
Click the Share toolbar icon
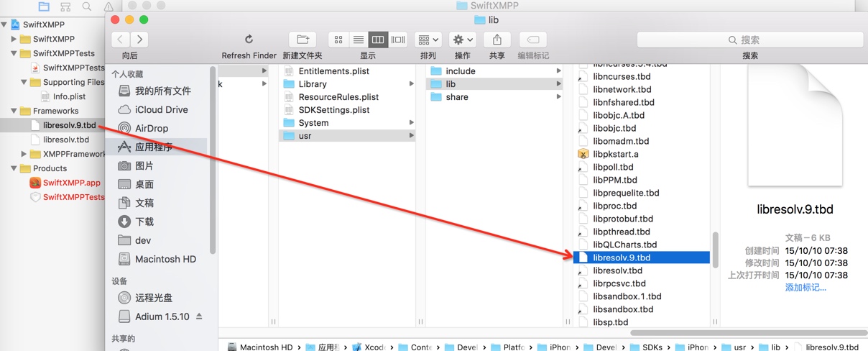coord(497,40)
